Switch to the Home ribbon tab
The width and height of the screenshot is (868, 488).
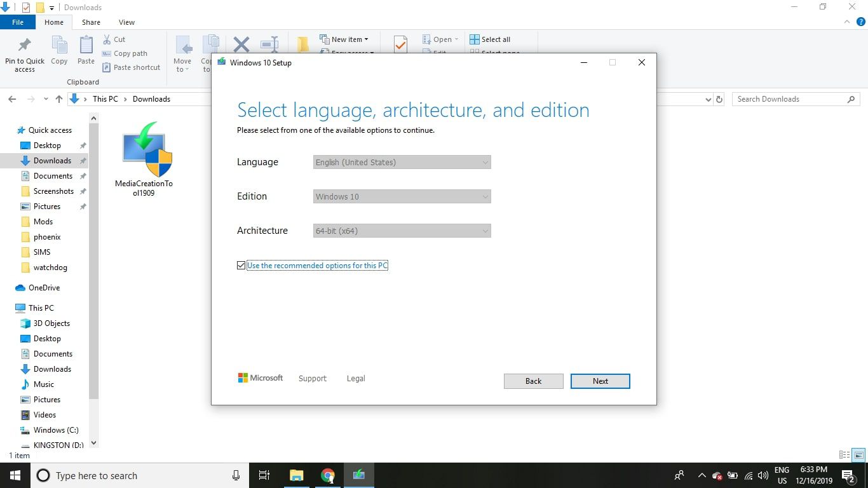(x=54, y=22)
